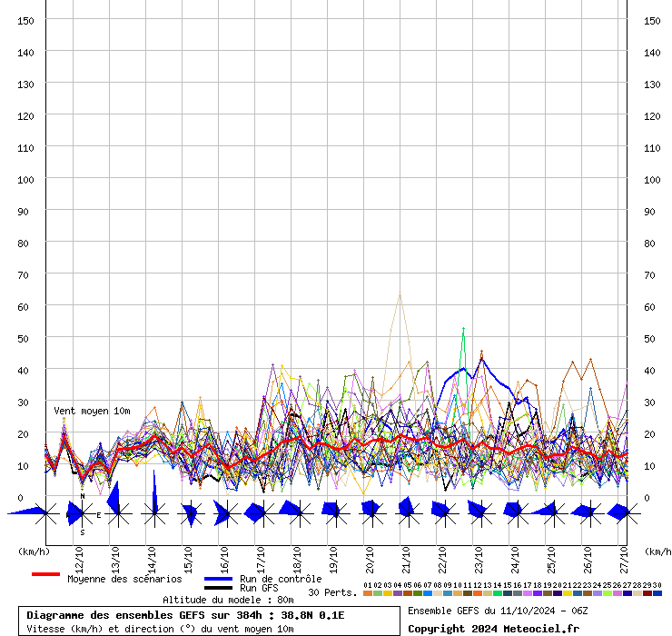The image size is (672, 636).
Task: Click perturbation 30 color swatch
Action: coord(657,593)
